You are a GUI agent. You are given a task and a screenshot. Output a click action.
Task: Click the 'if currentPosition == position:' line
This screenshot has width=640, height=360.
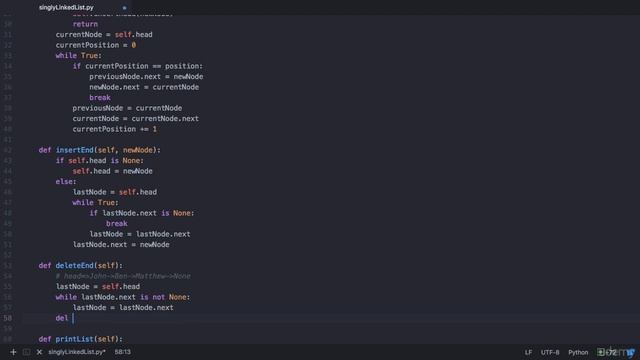click(138, 66)
